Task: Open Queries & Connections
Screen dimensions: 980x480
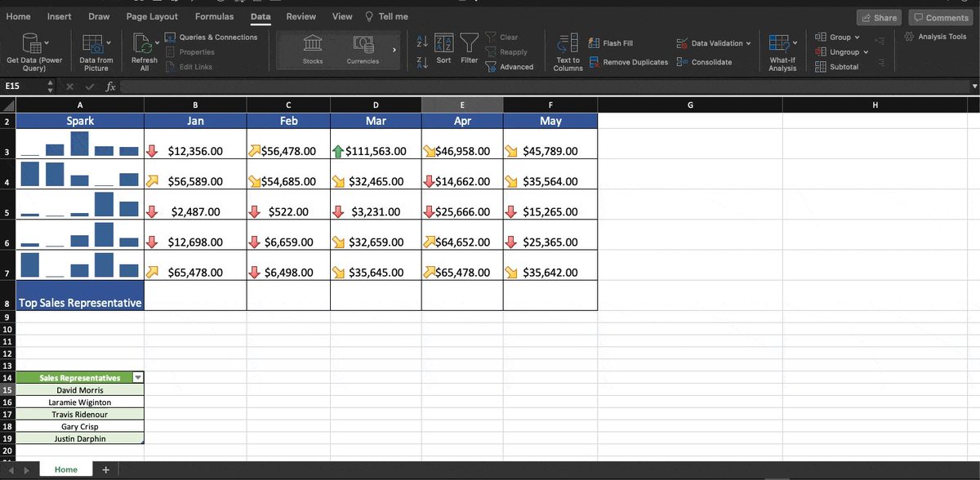Action: click(x=212, y=38)
